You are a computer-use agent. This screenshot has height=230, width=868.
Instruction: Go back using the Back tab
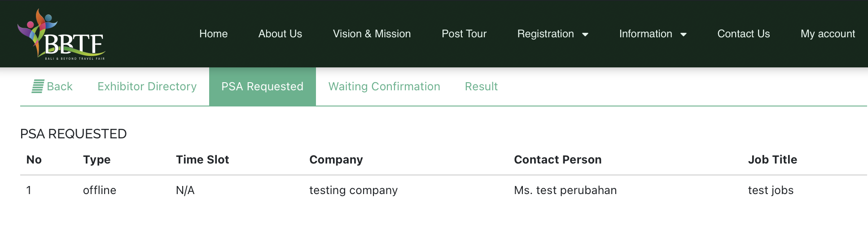coord(52,86)
